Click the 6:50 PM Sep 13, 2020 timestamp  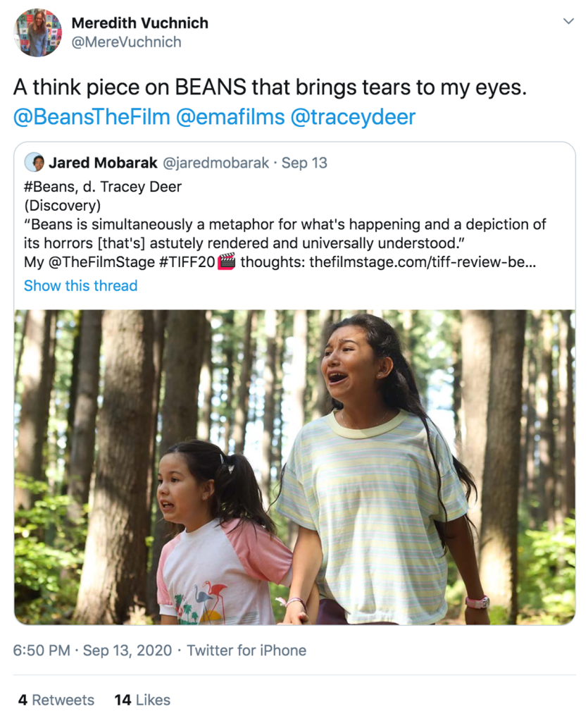(x=92, y=650)
